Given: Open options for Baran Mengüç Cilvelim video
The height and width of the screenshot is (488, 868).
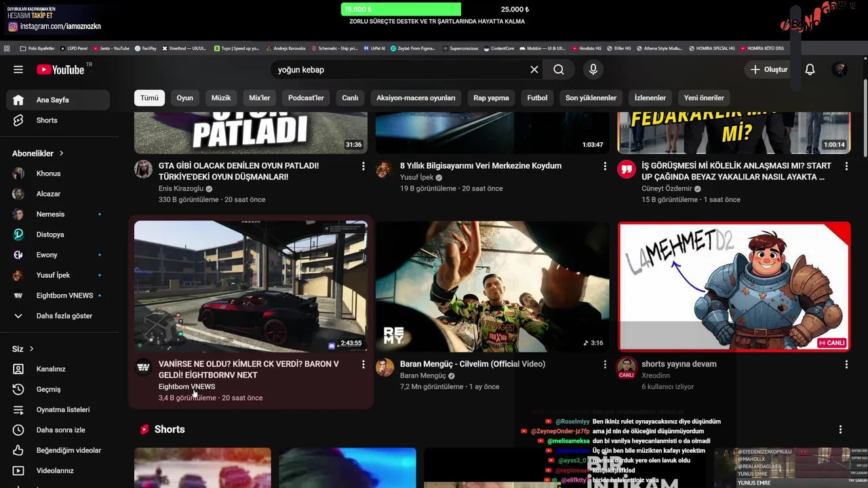Looking at the screenshot, I should point(605,365).
